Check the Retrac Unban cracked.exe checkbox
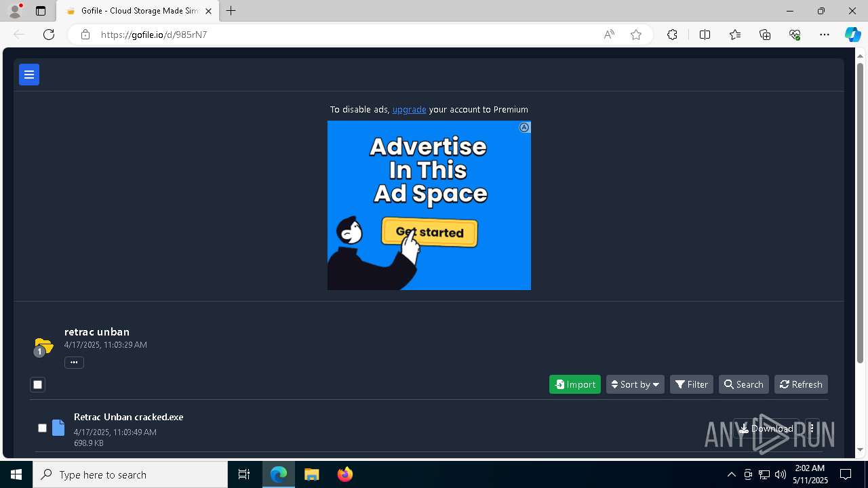This screenshot has width=868, height=488. (42, 428)
